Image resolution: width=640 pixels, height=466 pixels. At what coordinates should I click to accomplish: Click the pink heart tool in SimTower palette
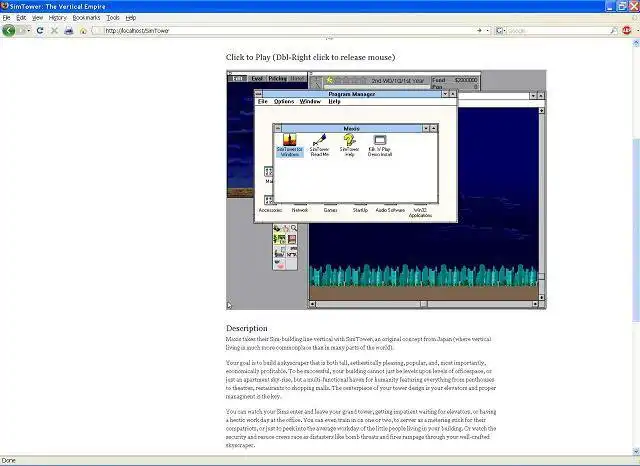click(279, 264)
